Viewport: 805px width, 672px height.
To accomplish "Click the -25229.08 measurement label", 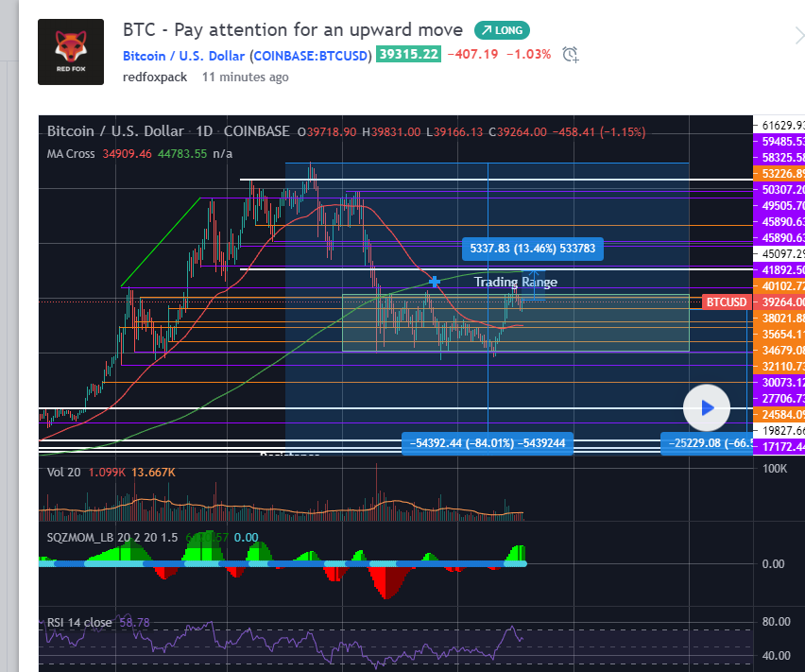I will click(x=709, y=442).
